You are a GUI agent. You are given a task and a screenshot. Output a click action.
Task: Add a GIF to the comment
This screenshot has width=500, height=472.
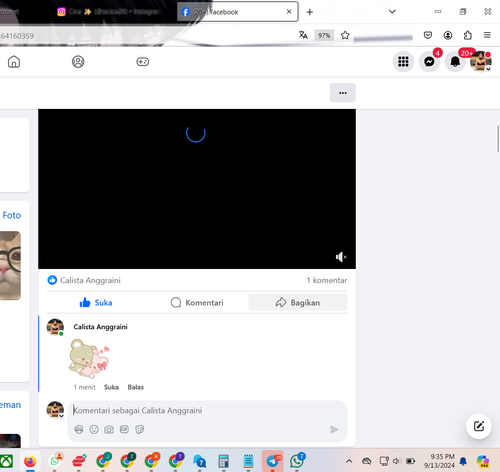coord(124,429)
